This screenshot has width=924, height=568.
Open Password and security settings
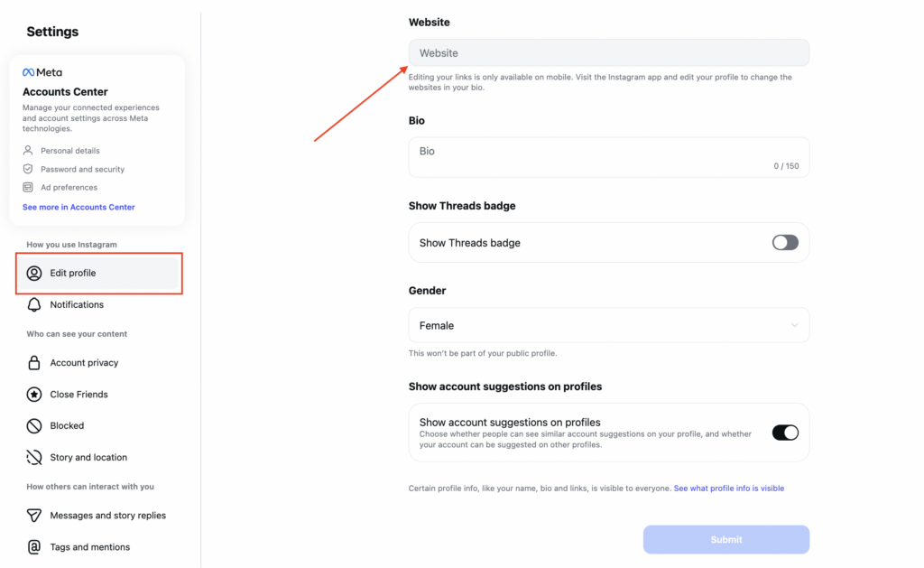coord(82,169)
